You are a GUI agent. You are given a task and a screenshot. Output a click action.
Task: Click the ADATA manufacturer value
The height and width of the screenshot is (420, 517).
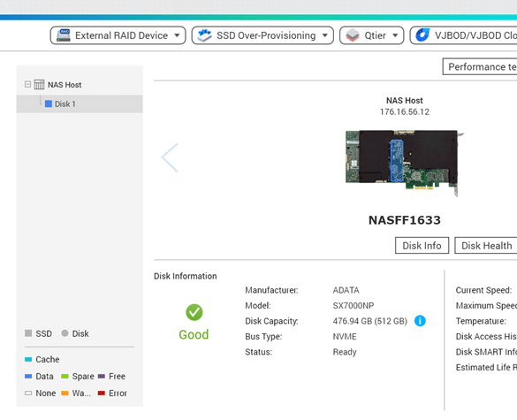[x=346, y=290]
